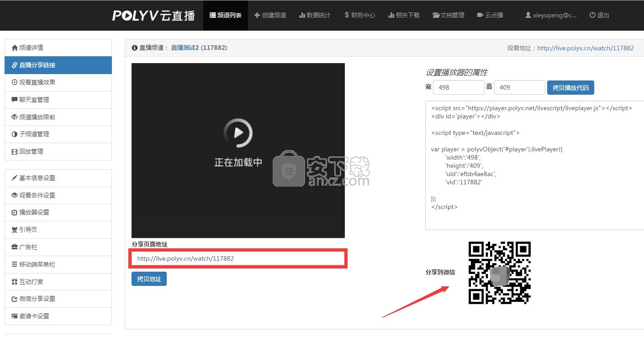Open 邀请卡设置 in the sidebar
The height and width of the screenshot is (338, 644).
(x=58, y=316)
